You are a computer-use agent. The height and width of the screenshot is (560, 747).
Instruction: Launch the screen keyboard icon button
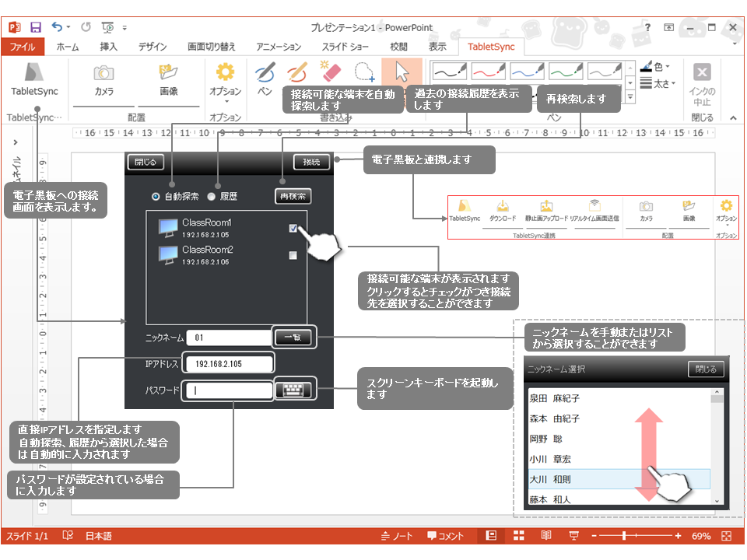293,390
